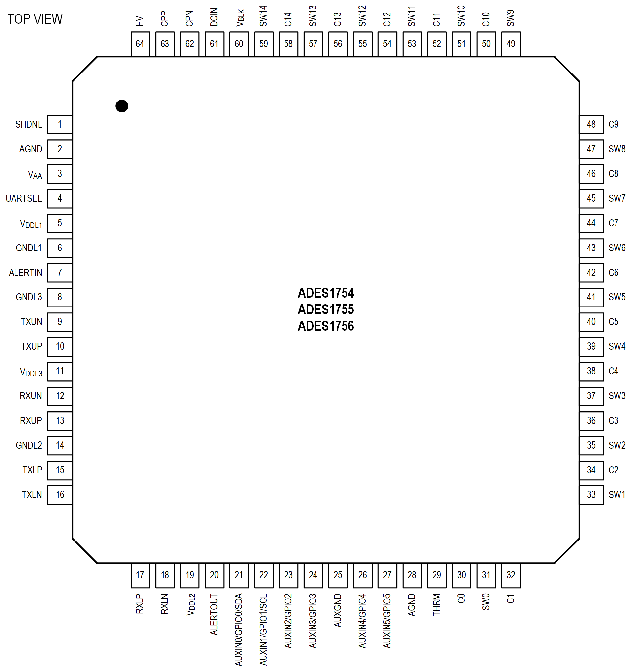Select pin 29 above THRM label
Screen dimensions: 631x672
(436, 575)
